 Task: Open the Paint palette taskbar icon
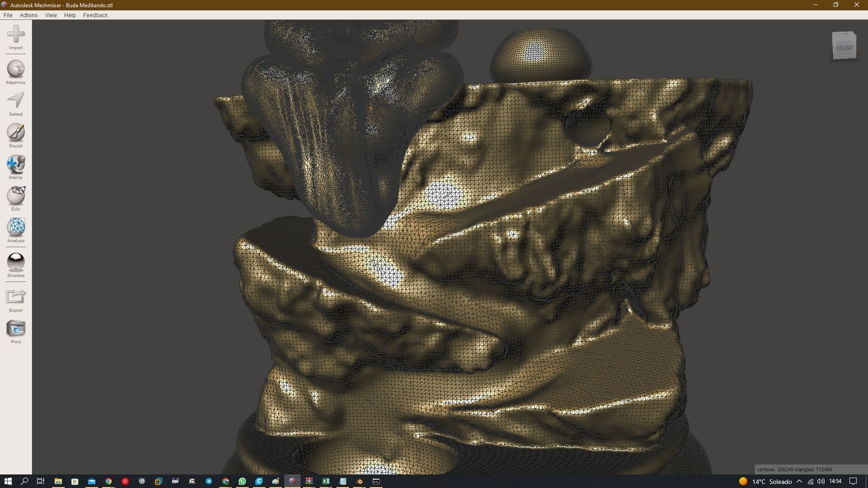coord(275,481)
